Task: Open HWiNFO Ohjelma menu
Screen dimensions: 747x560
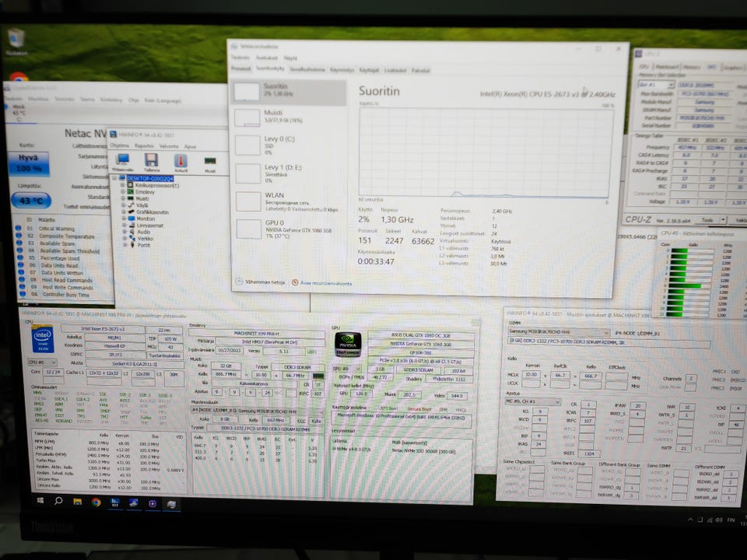Action: click(x=120, y=145)
